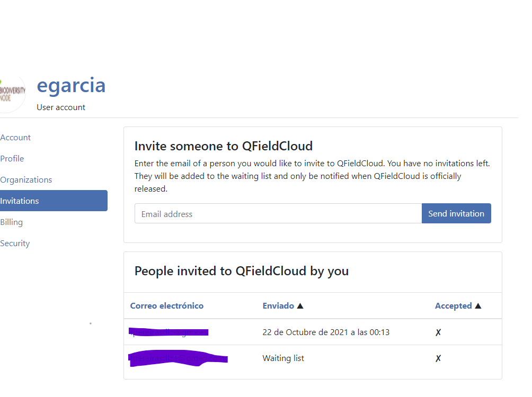Open the Security settings

coord(15,243)
